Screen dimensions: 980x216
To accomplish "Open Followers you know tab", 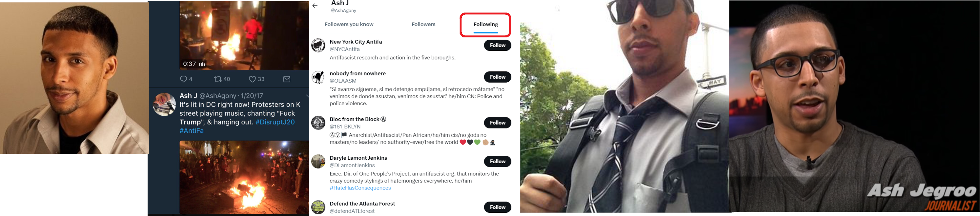I will [349, 24].
